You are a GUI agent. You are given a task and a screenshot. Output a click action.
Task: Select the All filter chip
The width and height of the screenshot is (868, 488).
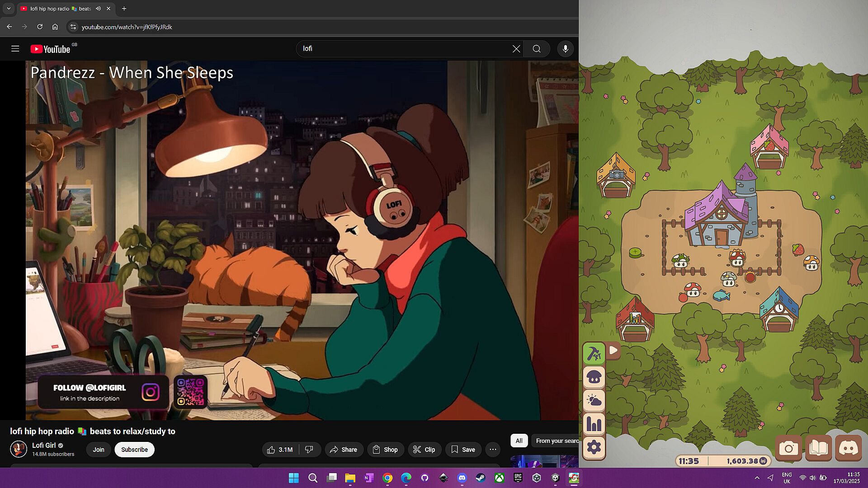pyautogui.click(x=519, y=441)
